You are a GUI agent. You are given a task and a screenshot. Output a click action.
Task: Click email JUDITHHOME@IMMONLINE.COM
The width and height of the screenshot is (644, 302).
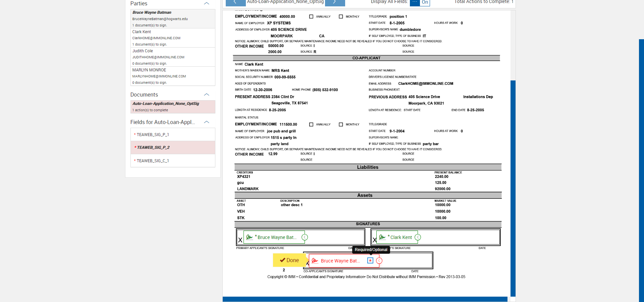pyautogui.click(x=158, y=57)
